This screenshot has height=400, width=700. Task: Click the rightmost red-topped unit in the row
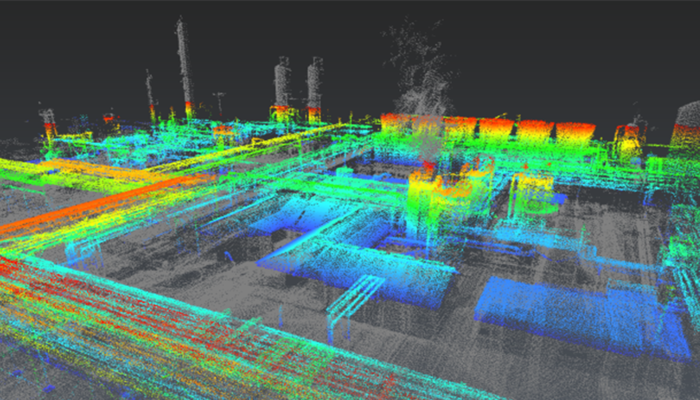[575, 131]
